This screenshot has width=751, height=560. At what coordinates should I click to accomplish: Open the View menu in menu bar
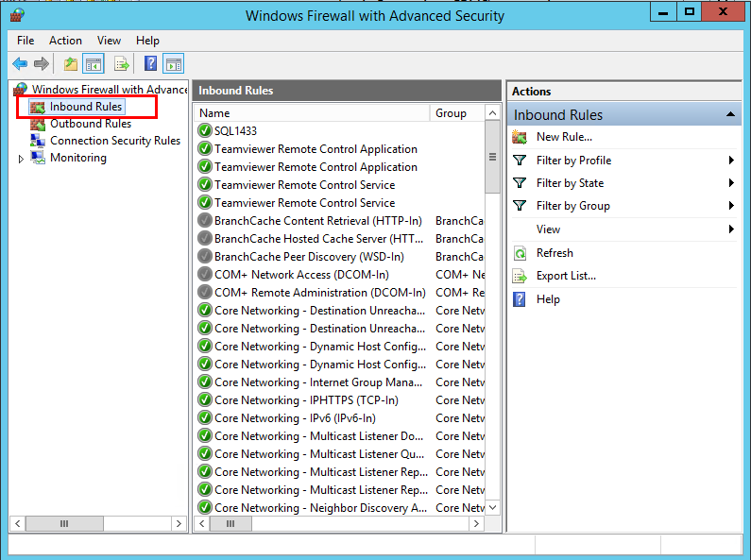tap(109, 41)
